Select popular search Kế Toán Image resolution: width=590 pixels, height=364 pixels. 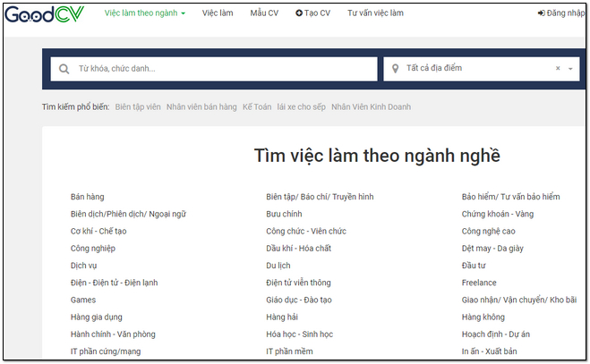pyautogui.click(x=257, y=106)
